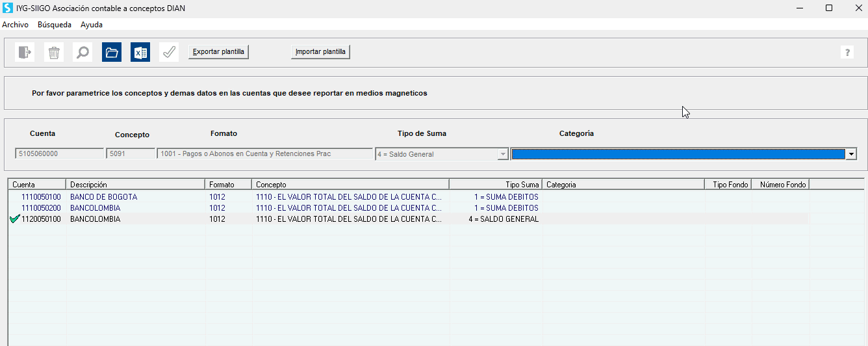Expand the Categoría dropdown arrow
868x346 pixels.
click(x=851, y=154)
